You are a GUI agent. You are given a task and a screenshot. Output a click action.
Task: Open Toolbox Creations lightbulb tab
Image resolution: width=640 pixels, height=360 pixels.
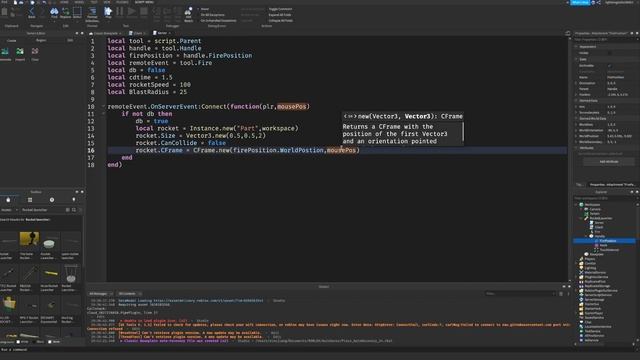click(74, 200)
